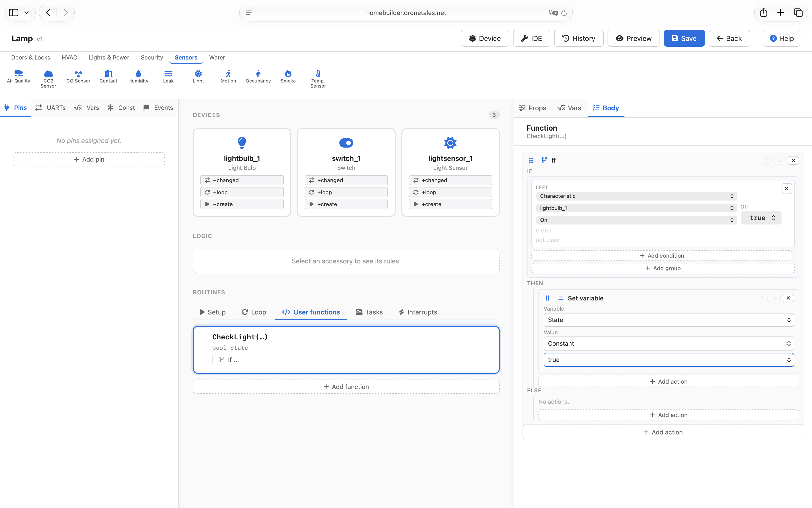This screenshot has height=508, width=812.
Task: Open the Loop routines tab
Action: coord(254,312)
